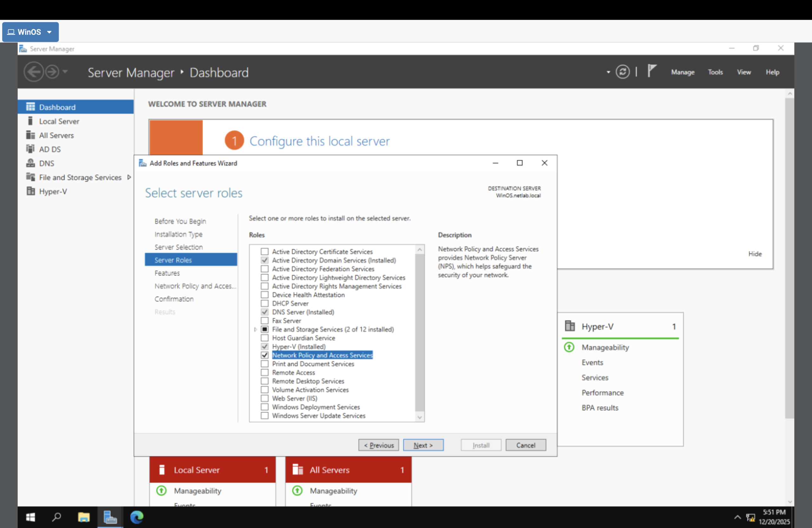The height and width of the screenshot is (528, 812).
Task: Click Hide link in welcome panel
Action: point(755,254)
